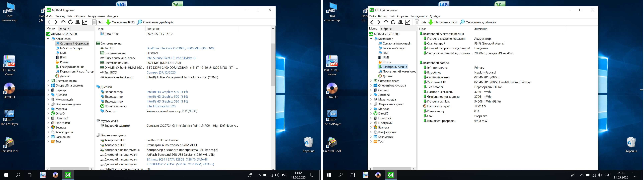Open the Task View icon on the 14:13 taskbar
Screen dimensions: 644x180
coord(353,175)
